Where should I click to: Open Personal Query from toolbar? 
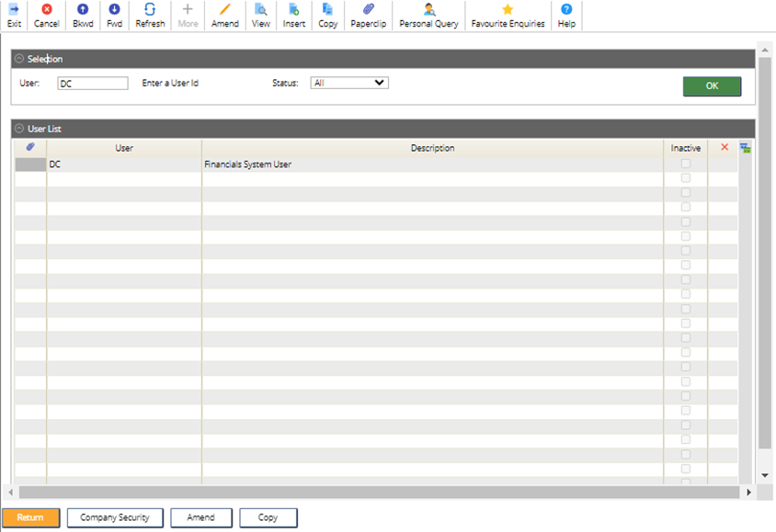pyautogui.click(x=428, y=10)
